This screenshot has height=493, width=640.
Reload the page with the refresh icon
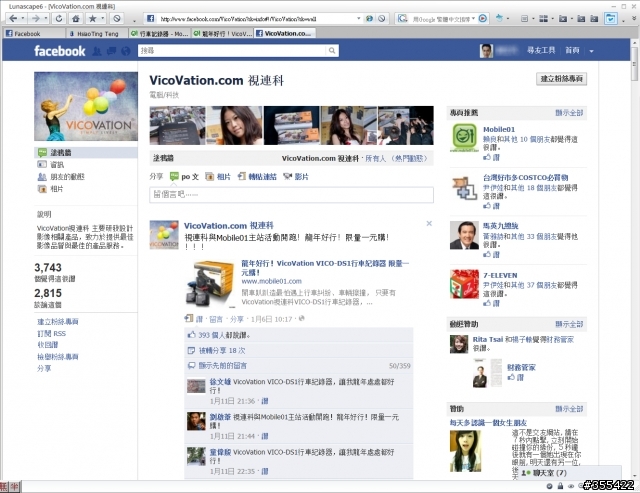click(59, 18)
